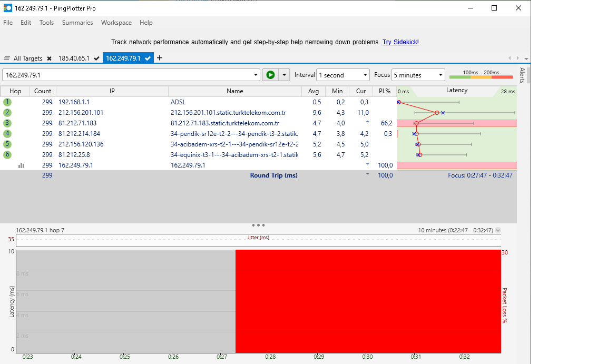Expand the Alerts side panel
The image size is (607, 364).
[522, 75]
